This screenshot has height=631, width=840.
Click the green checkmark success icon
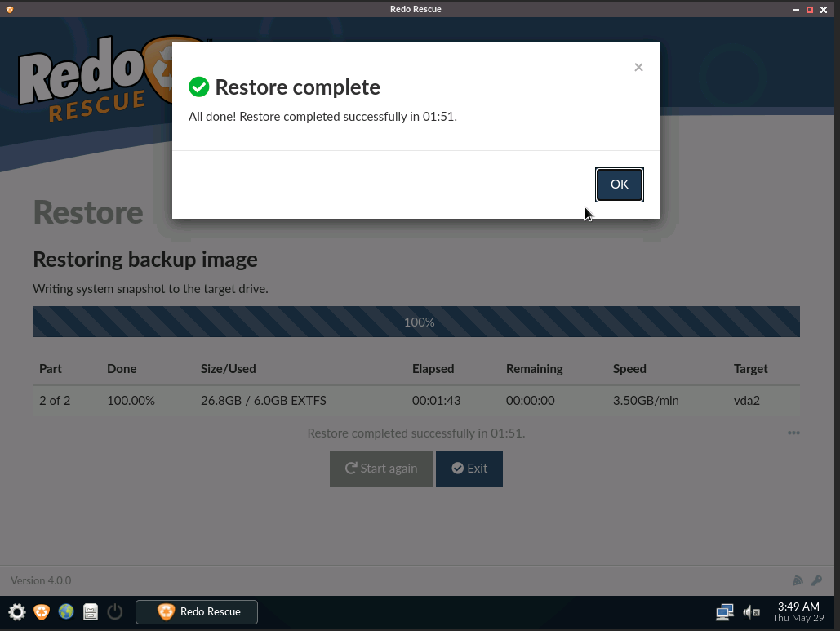pyautogui.click(x=198, y=87)
